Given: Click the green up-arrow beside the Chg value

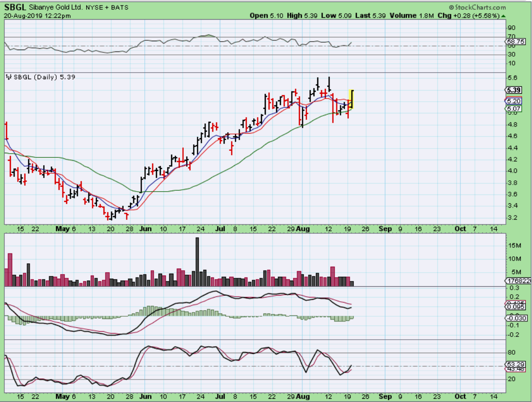Looking at the screenshot, I should 503,15.
